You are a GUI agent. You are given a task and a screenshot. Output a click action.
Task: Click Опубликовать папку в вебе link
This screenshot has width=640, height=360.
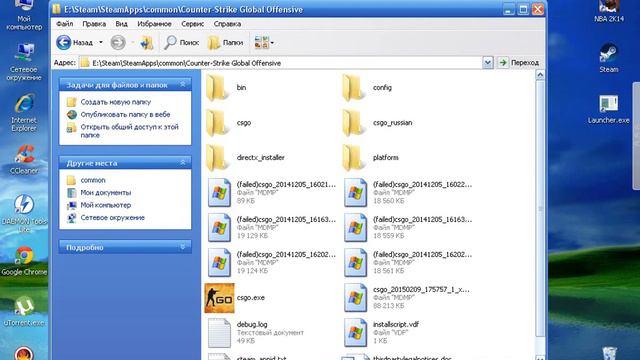(x=125, y=115)
